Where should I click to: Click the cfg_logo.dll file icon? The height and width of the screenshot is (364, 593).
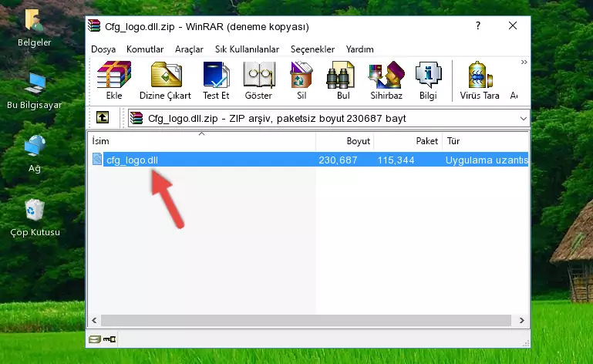click(97, 160)
